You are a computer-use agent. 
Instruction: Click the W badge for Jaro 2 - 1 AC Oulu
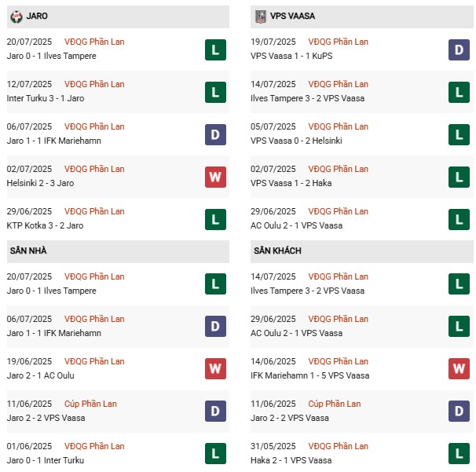[215, 369]
